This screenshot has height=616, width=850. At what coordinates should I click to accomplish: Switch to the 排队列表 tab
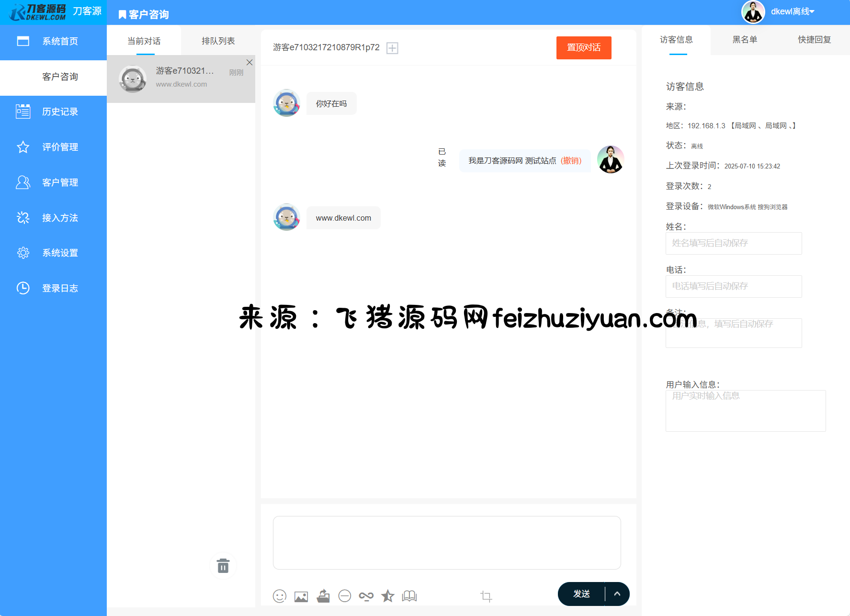218,41
